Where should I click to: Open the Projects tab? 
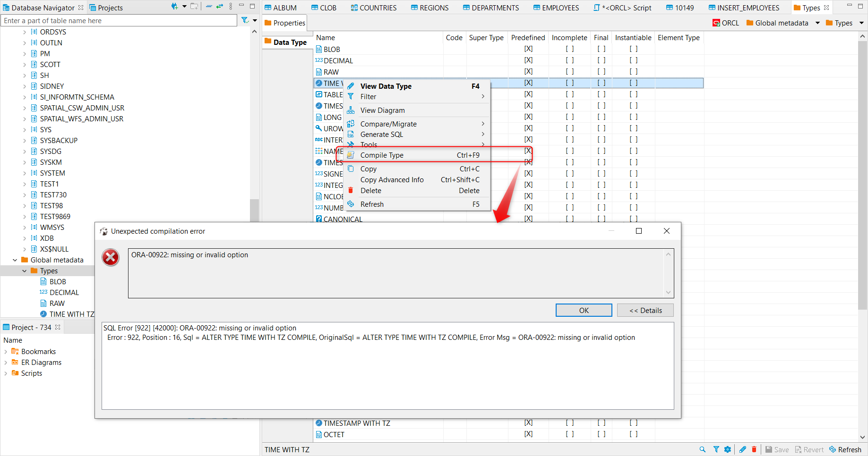pyautogui.click(x=106, y=8)
